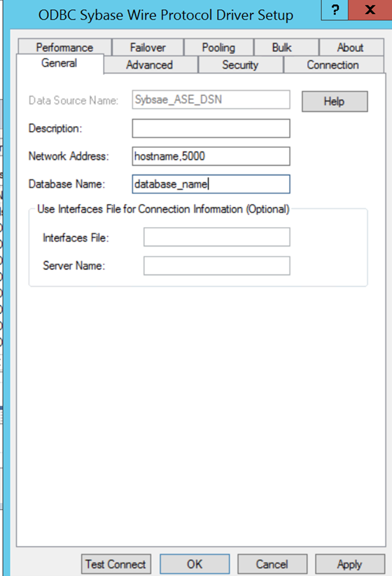This screenshot has width=392, height=576.
Task: Click the General tab
Action: click(x=59, y=64)
